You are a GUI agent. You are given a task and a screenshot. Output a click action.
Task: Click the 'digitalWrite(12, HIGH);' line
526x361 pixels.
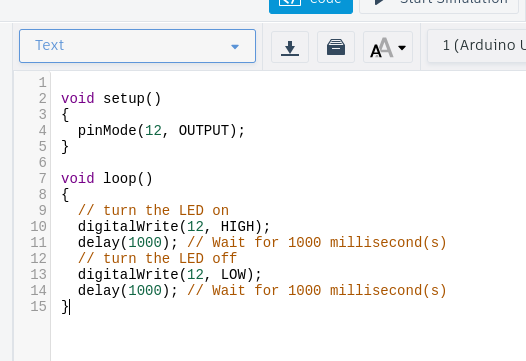pos(174,226)
